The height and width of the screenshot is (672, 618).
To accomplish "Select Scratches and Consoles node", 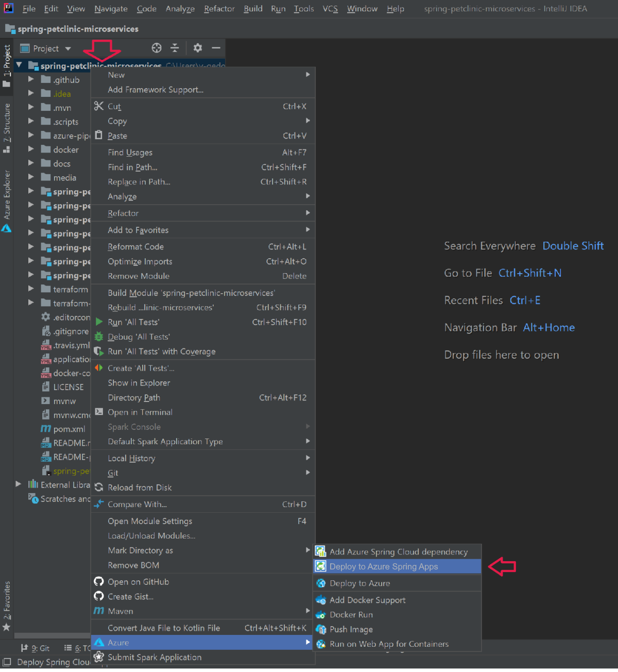I will [59, 499].
